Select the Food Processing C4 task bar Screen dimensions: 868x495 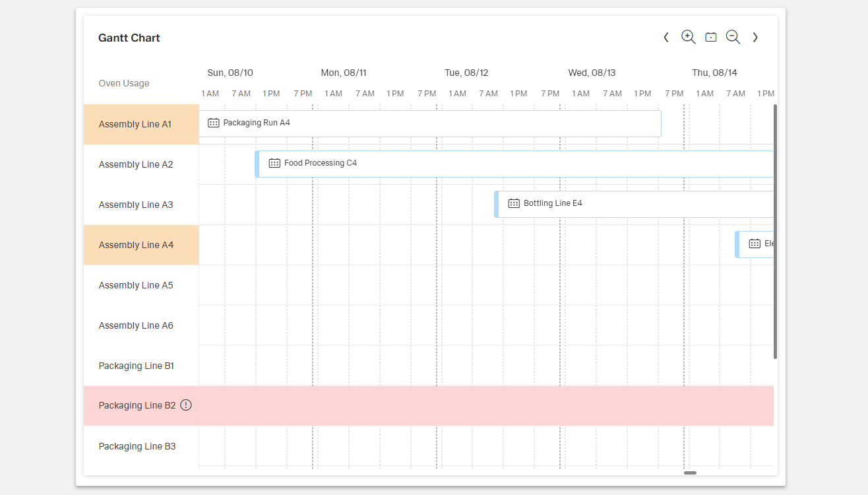[x=462, y=163]
